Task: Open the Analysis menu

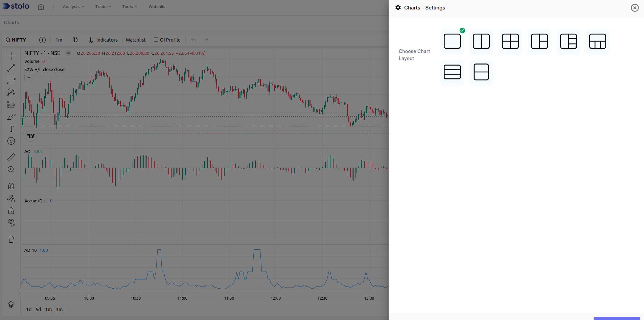Action: (73, 6)
